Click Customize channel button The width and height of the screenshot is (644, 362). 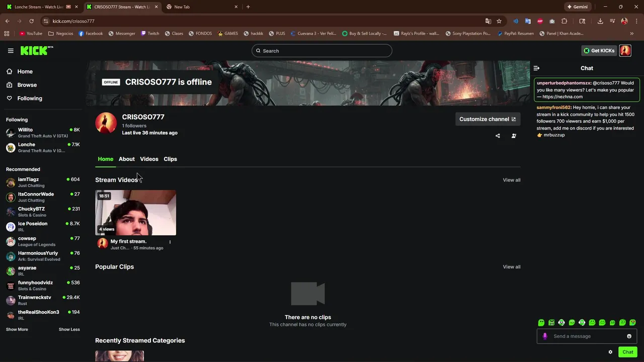pyautogui.click(x=488, y=119)
